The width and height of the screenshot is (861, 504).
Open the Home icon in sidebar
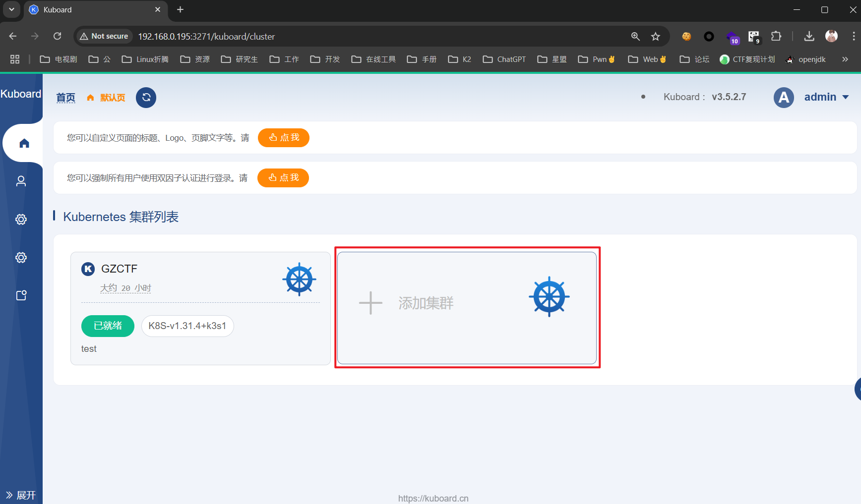click(x=24, y=143)
